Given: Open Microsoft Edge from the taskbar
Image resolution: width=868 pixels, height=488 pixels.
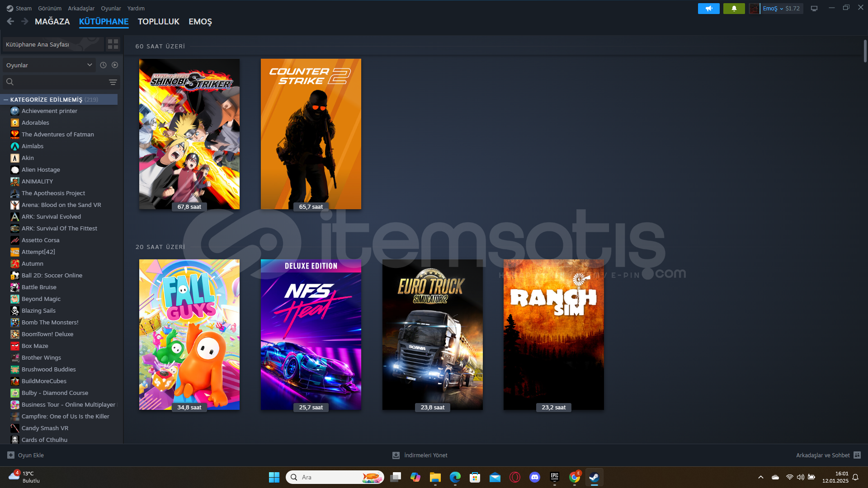Looking at the screenshot, I should [455, 477].
